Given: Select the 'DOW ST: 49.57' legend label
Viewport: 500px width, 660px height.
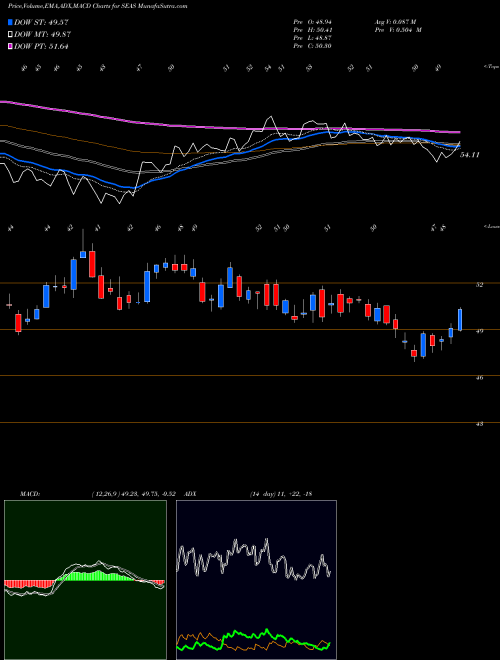Looking at the screenshot, I should 41,22.
